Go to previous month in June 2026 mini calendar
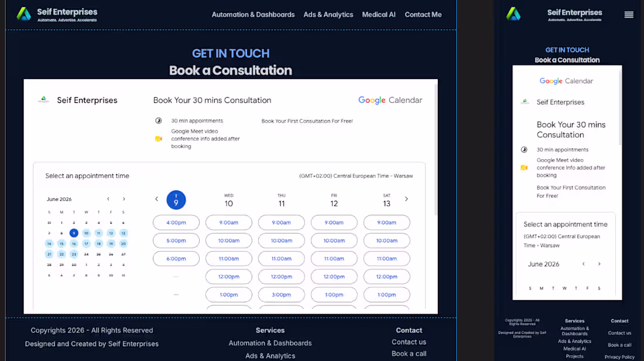 (108, 199)
